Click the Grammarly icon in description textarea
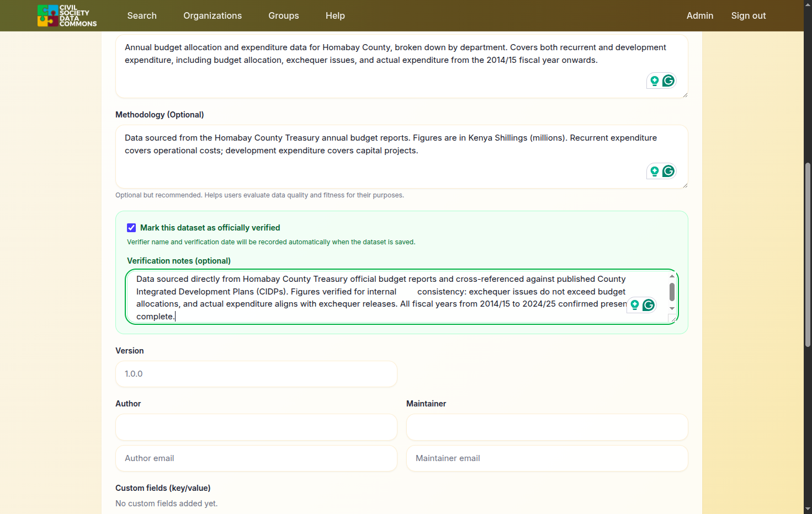 point(668,81)
